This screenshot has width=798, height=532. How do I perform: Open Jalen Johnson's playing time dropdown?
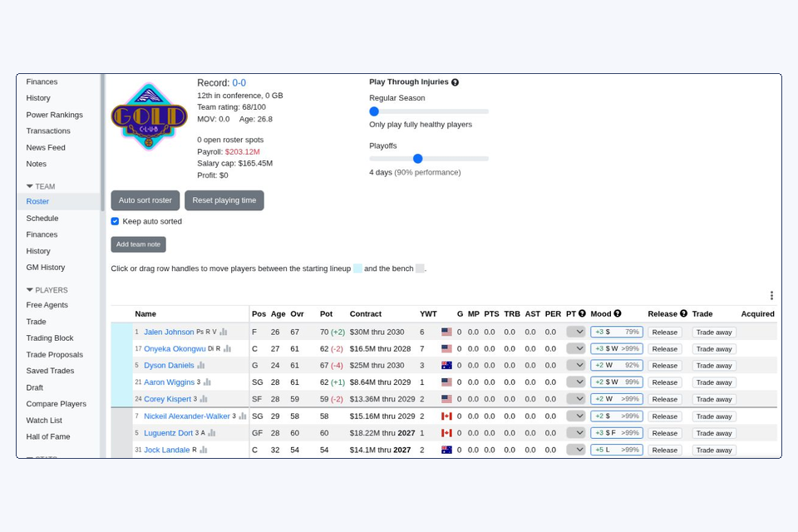(575, 332)
